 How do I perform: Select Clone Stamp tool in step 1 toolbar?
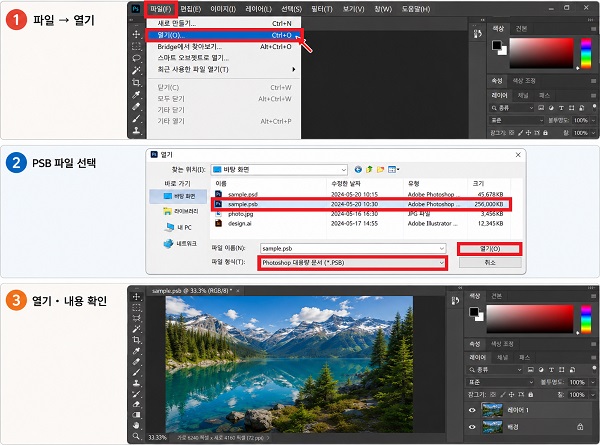pyautogui.click(x=136, y=130)
